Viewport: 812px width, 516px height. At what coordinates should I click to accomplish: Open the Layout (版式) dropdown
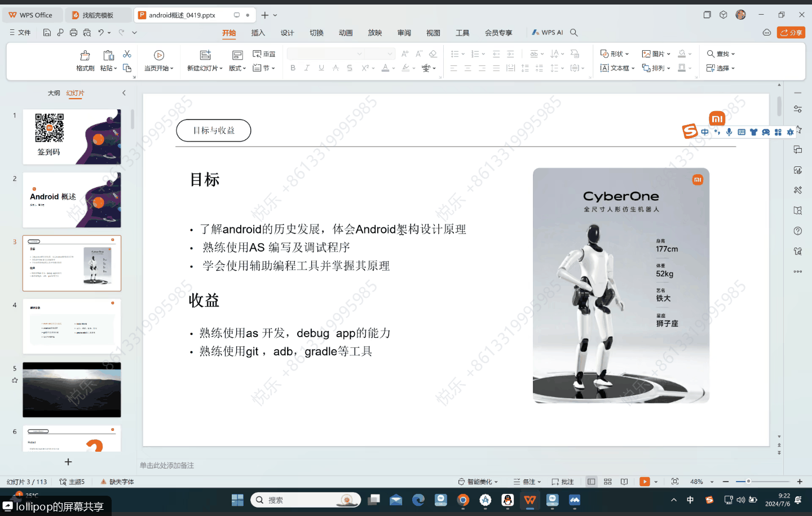(x=237, y=68)
